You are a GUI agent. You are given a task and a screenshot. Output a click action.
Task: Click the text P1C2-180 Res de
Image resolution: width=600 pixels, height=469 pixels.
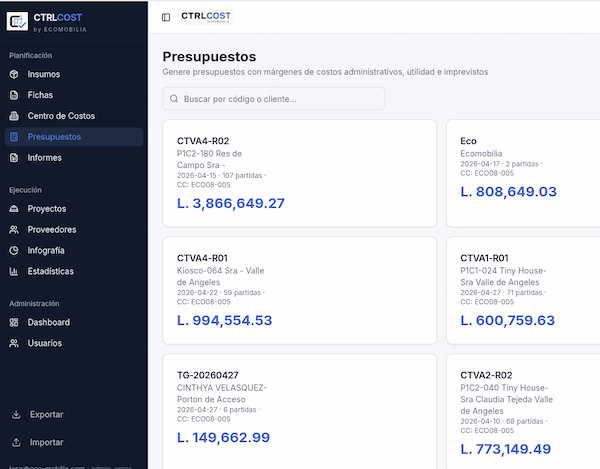209,154
